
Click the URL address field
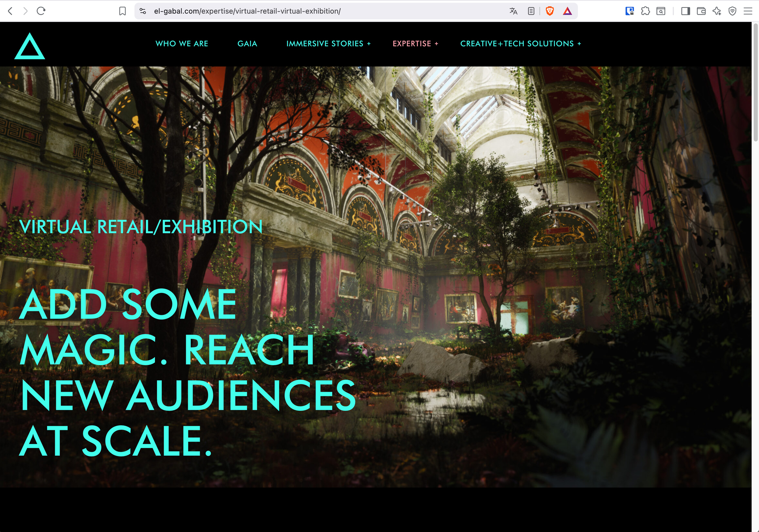click(316, 11)
